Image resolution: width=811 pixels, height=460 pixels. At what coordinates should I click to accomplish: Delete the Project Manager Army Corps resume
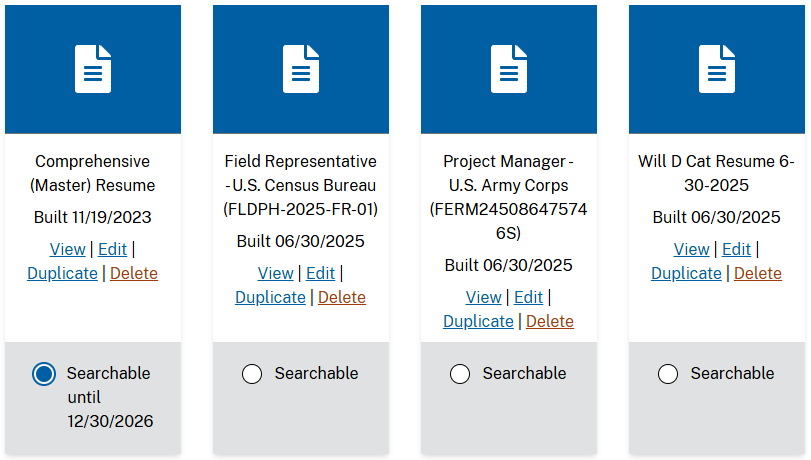coord(550,321)
